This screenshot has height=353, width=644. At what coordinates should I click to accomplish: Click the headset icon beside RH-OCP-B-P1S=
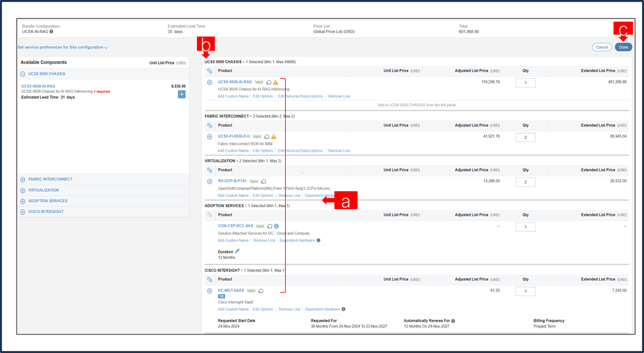[263, 182]
